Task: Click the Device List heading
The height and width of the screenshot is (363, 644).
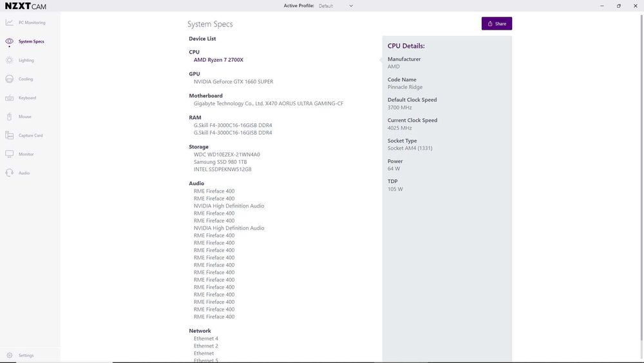Action: coord(202,39)
